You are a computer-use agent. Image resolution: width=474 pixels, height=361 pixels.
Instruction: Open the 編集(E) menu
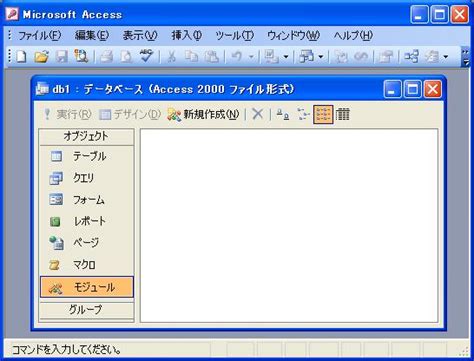point(92,35)
